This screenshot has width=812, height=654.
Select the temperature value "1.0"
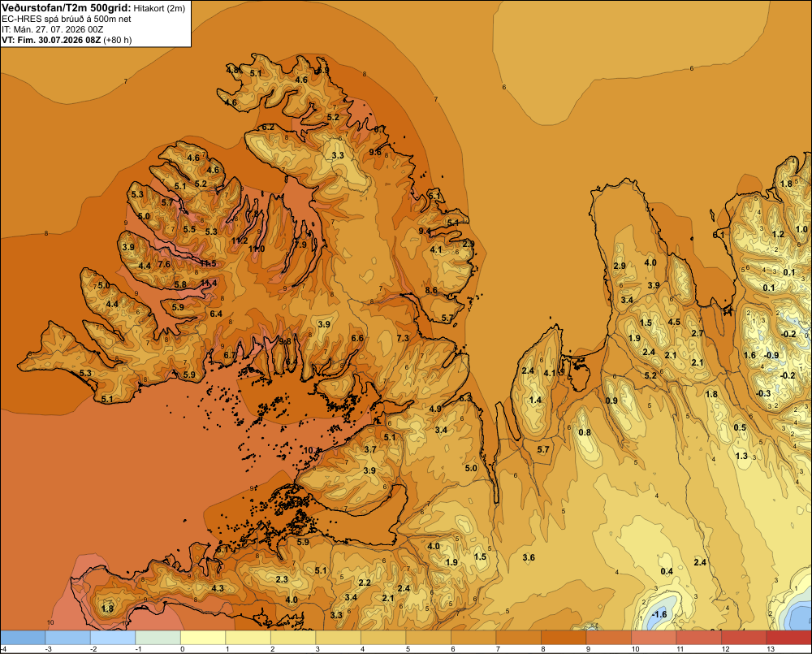point(801,229)
